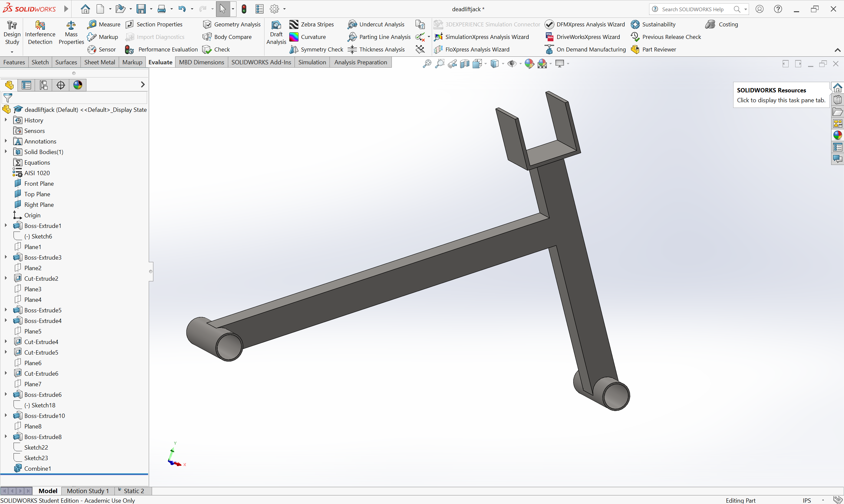844x504 pixels.
Task: Open Costing tool
Action: click(721, 24)
